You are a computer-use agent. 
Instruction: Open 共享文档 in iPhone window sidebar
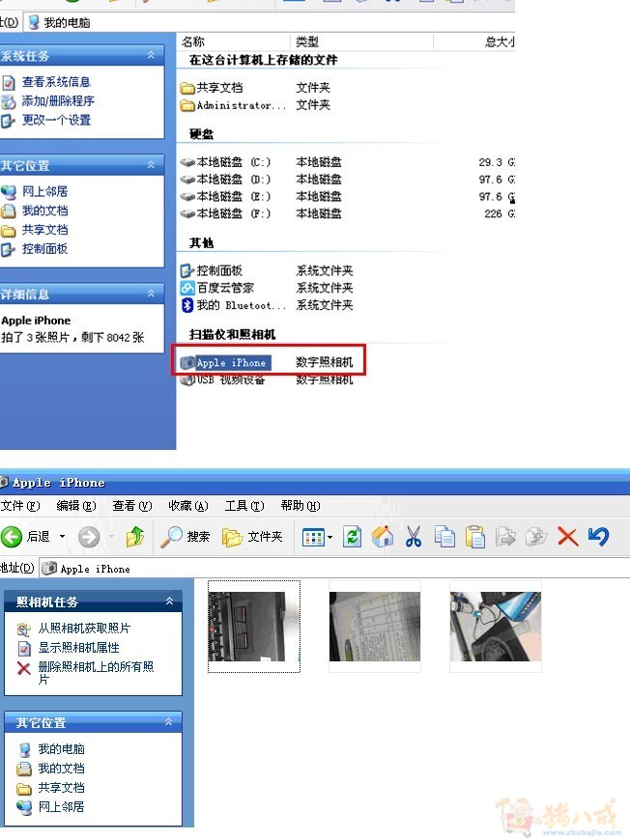(61, 788)
